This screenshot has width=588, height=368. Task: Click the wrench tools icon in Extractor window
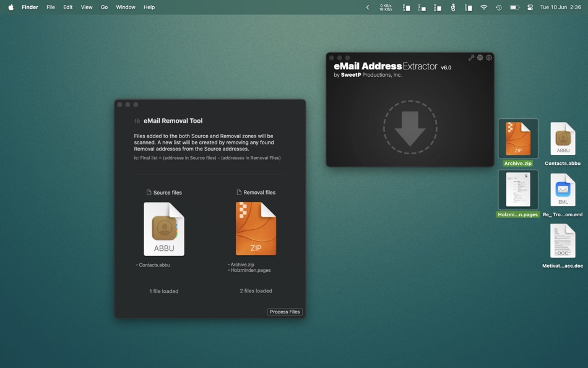click(x=471, y=58)
